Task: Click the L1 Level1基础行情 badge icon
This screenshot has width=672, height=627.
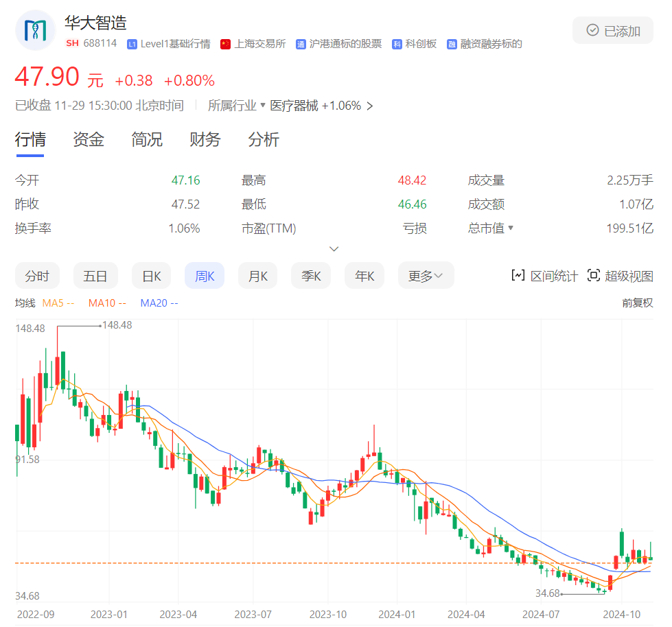Action: [132, 44]
